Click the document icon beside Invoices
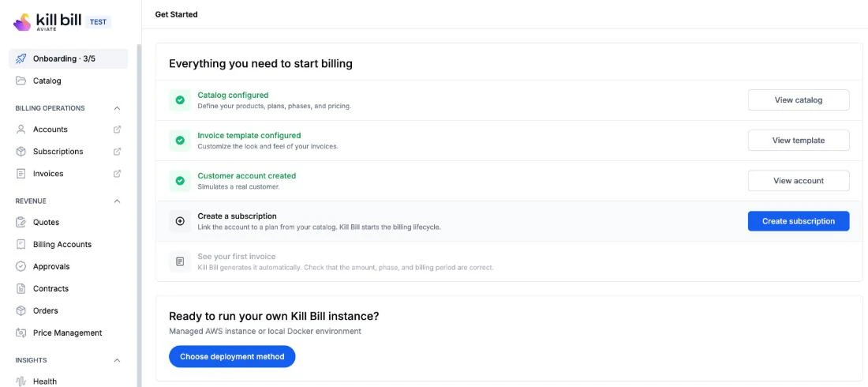 click(x=21, y=174)
